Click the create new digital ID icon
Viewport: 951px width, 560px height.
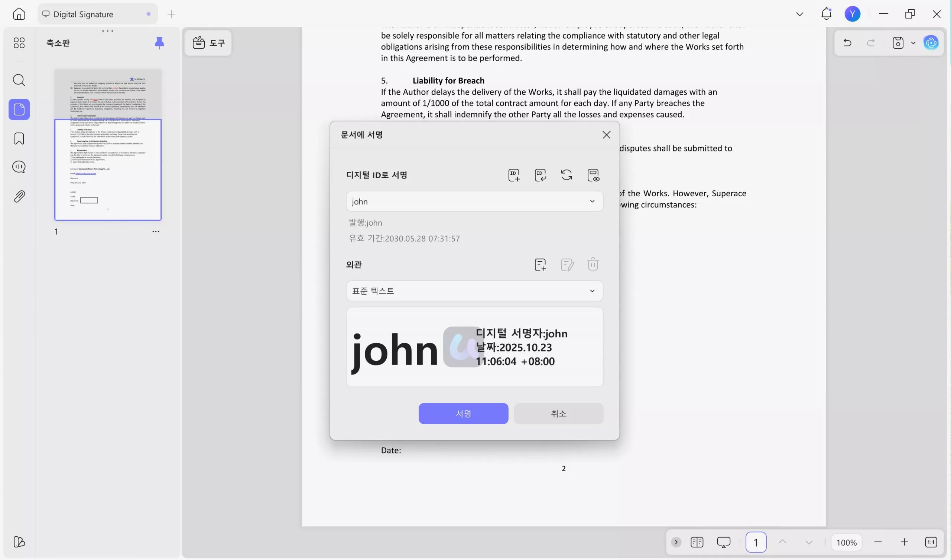514,175
